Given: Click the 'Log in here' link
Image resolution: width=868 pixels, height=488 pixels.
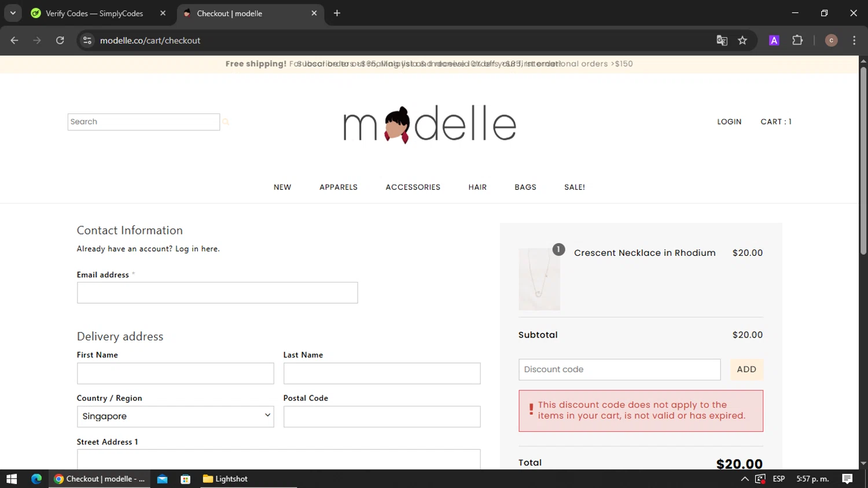Looking at the screenshot, I should tap(197, 249).
